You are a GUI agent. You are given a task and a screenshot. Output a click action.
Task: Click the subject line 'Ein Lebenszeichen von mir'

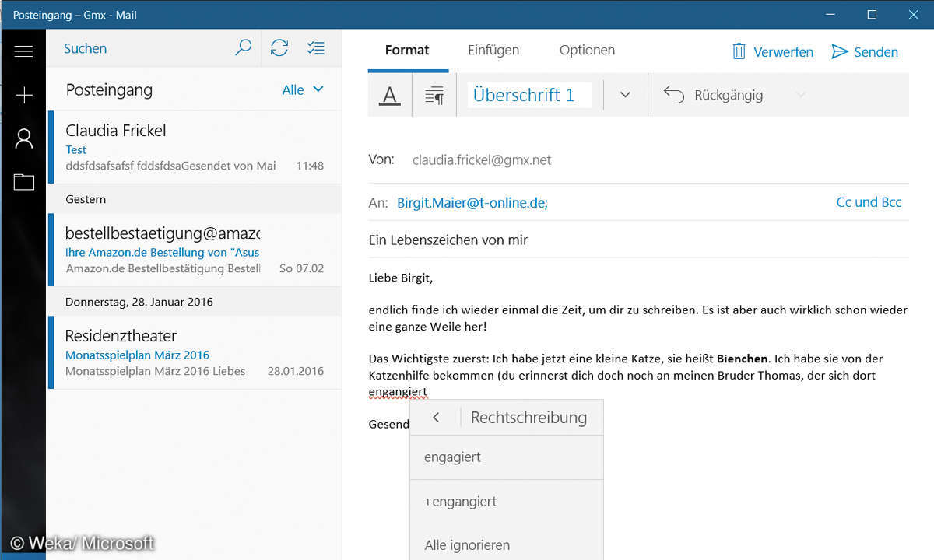[x=448, y=240]
